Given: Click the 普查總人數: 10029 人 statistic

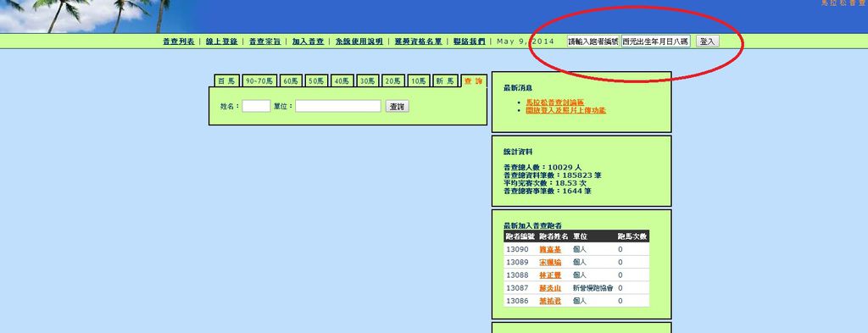Looking at the screenshot, I should pos(542,167).
